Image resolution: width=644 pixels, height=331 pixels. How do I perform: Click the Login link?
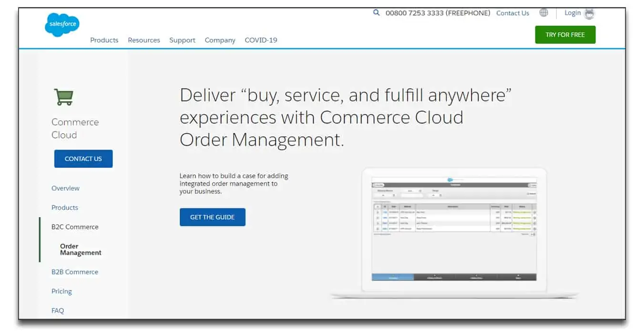click(x=572, y=13)
